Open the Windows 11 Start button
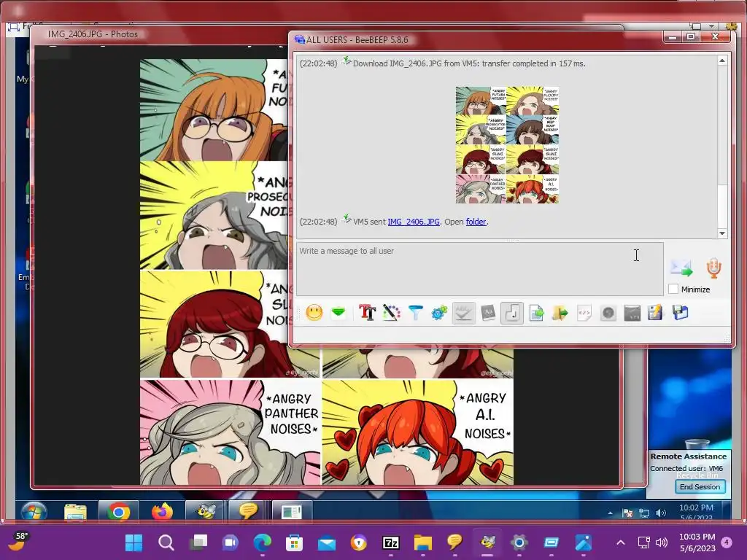This screenshot has height=560, width=747. (134, 542)
